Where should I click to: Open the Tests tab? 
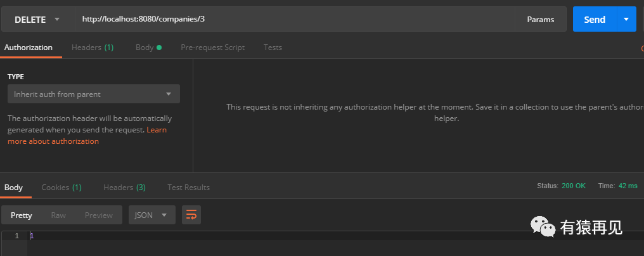[x=273, y=48]
